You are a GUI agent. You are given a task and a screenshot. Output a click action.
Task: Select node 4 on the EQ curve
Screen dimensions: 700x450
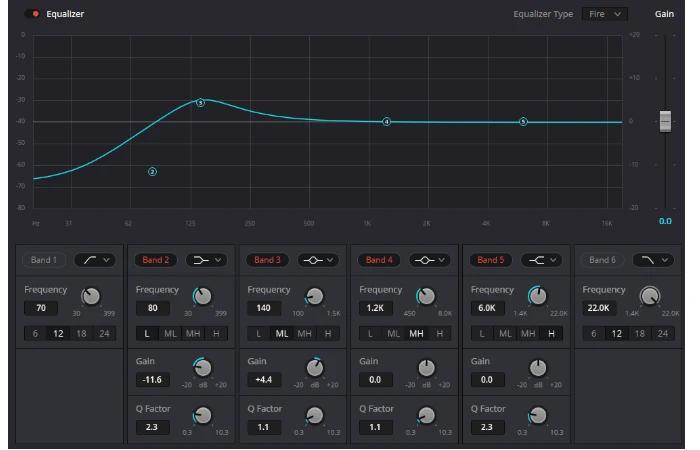tap(387, 121)
